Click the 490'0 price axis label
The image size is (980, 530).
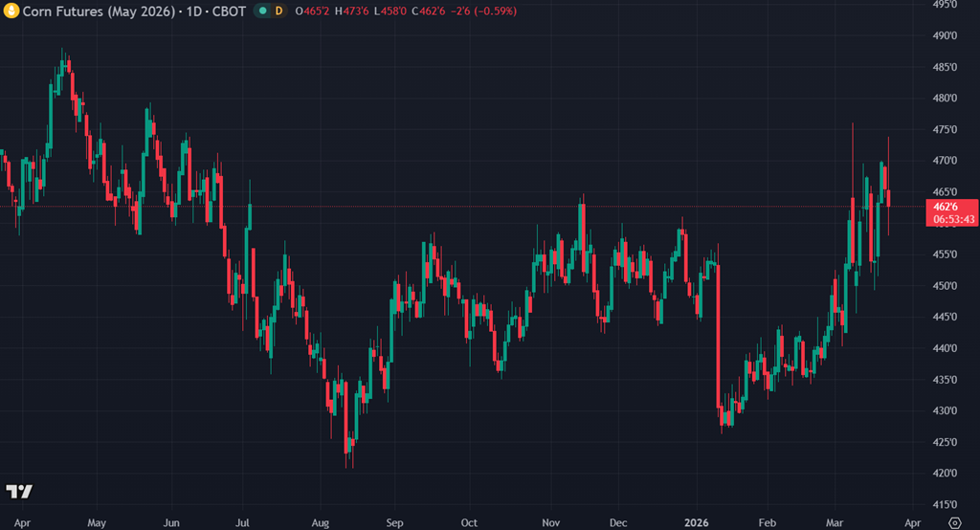pyautogui.click(x=945, y=35)
